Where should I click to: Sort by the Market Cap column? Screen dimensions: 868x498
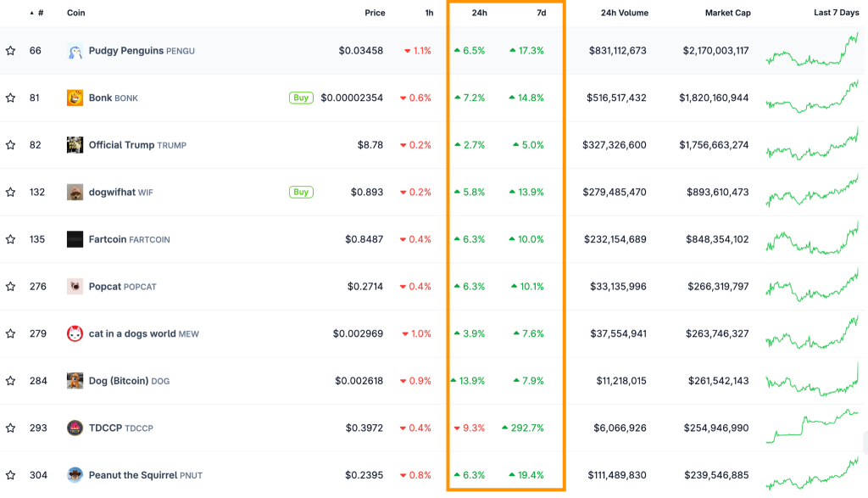click(x=728, y=13)
